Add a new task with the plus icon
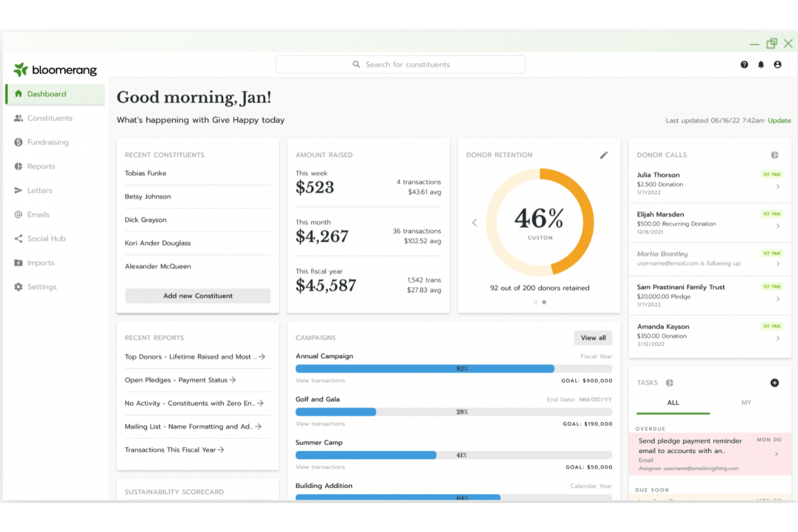This screenshot has height=532, width=798. [774, 383]
